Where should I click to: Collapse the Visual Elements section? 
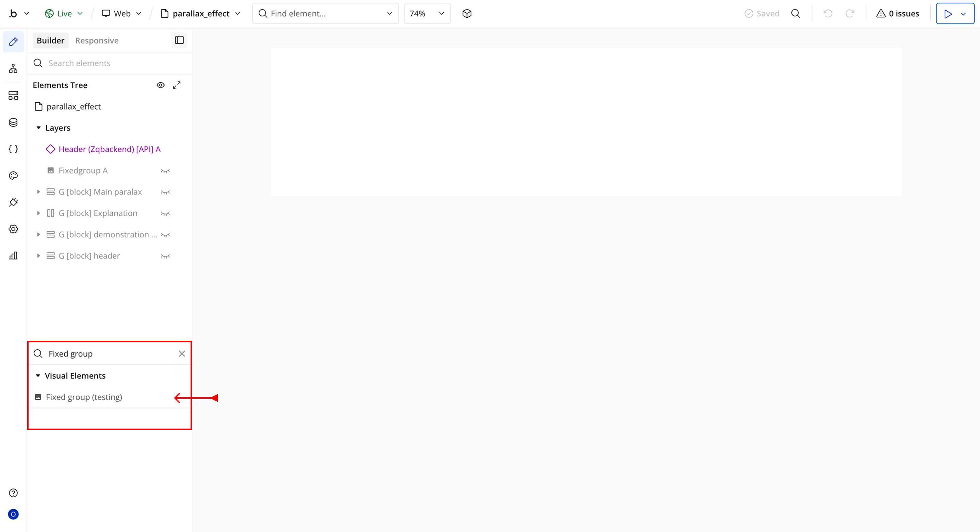tap(38, 376)
